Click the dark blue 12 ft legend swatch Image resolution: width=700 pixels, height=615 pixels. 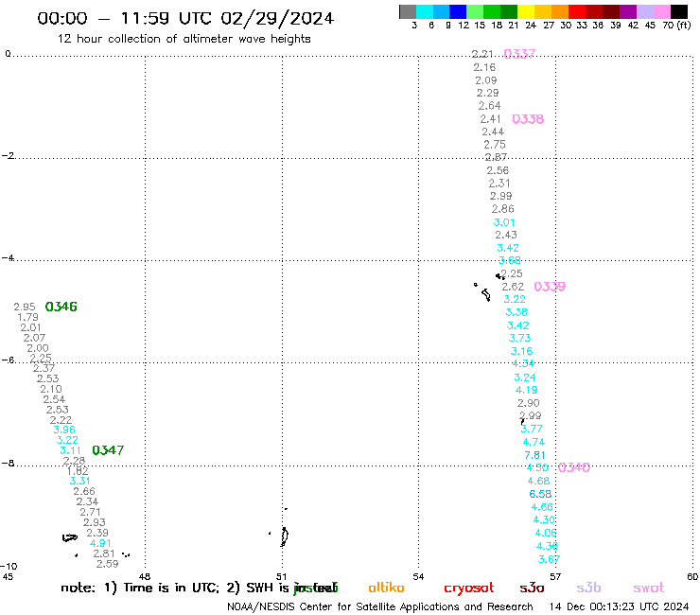click(x=458, y=11)
